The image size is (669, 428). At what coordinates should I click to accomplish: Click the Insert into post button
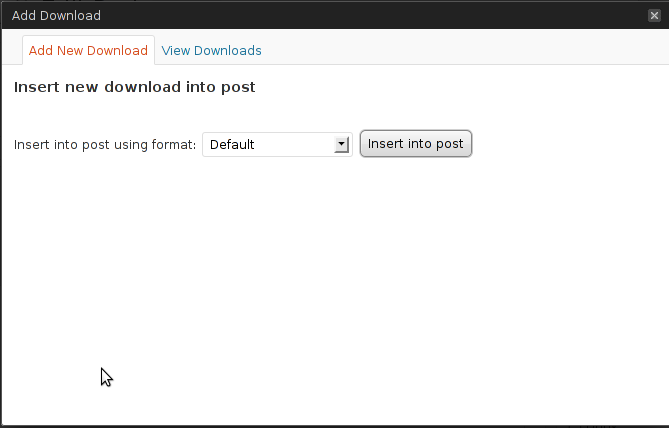coord(416,144)
